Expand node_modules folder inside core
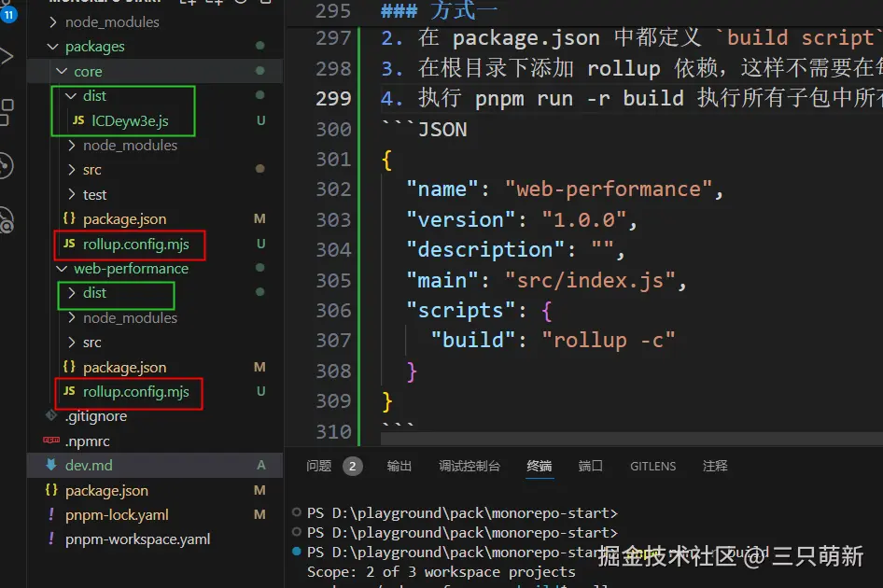Viewport: 883px width, 588px height. [x=71, y=146]
